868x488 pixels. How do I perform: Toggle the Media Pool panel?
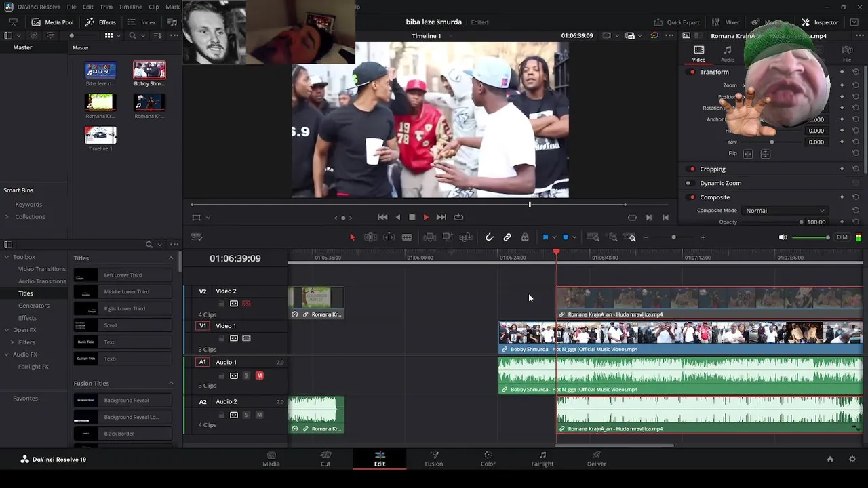(x=52, y=22)
